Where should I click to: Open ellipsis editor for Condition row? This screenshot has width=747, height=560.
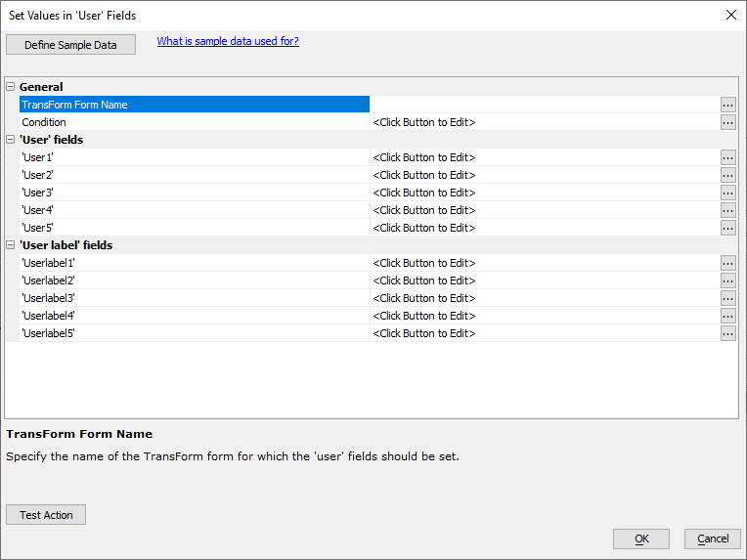pos(727,122)
